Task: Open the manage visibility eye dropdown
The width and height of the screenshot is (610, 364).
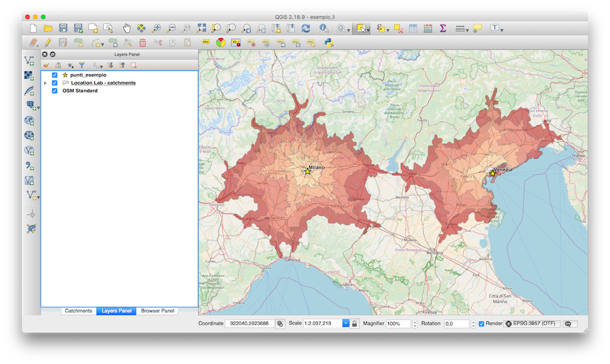Action: point(70,66)
